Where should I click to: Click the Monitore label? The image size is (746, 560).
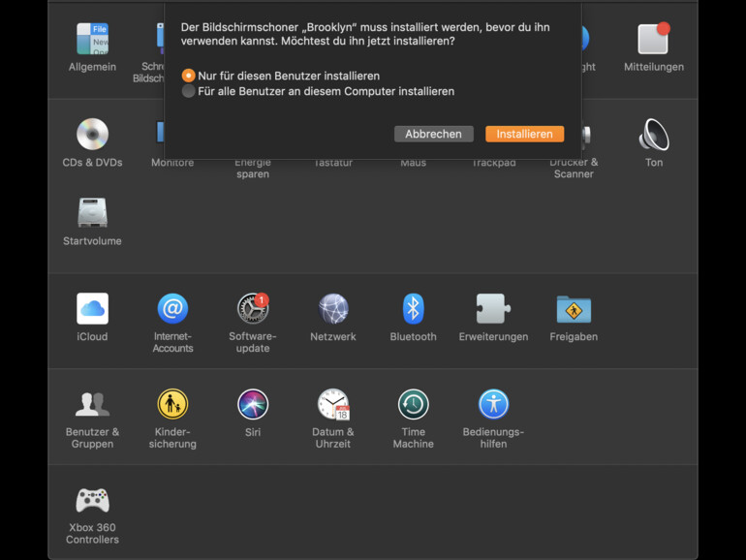tap(172, 163)
